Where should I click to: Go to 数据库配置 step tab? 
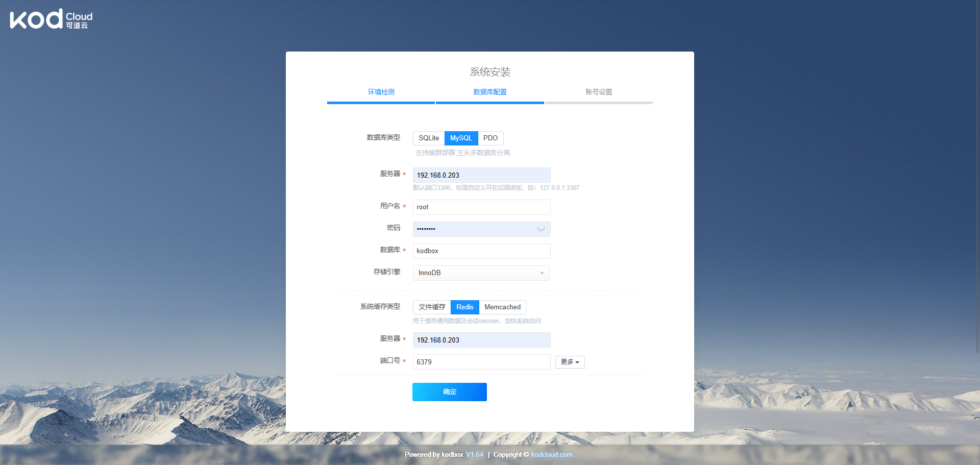click(490, 92)
